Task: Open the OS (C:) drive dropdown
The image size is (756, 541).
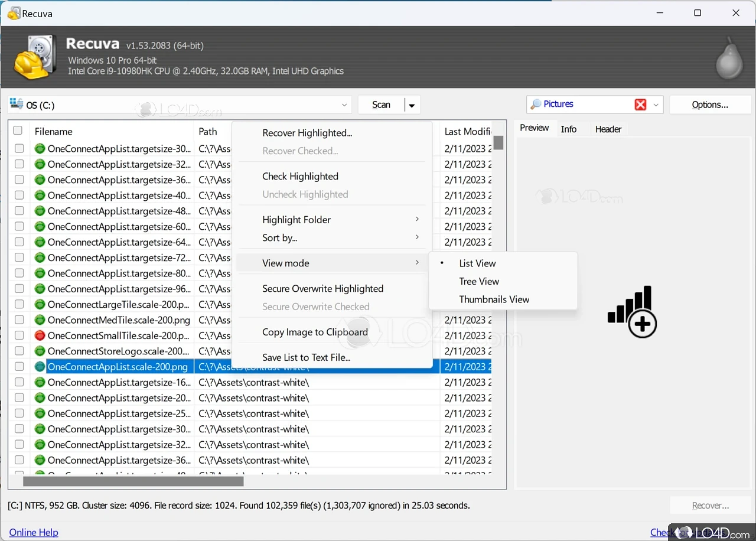Action: pos(344,105)
